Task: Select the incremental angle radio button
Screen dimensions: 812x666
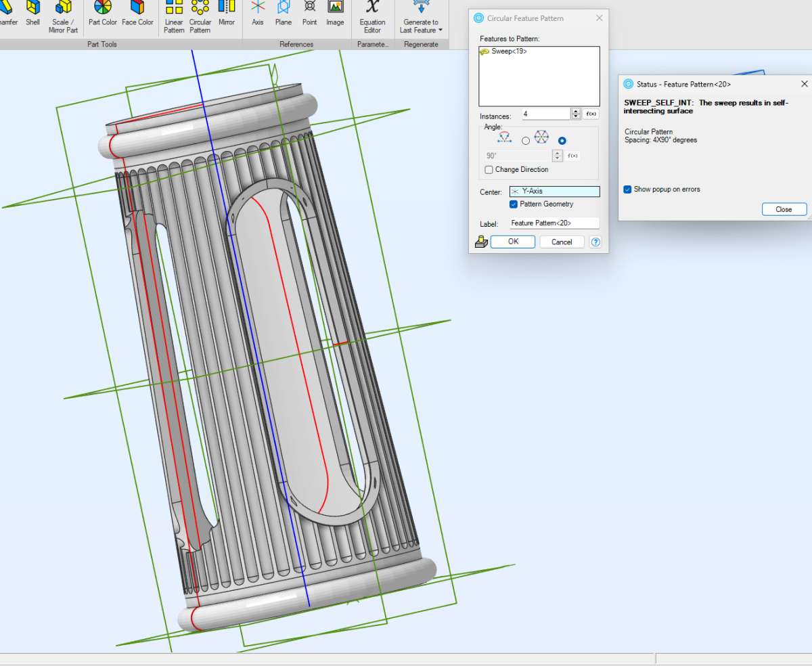Action: [x=526, y=141]
